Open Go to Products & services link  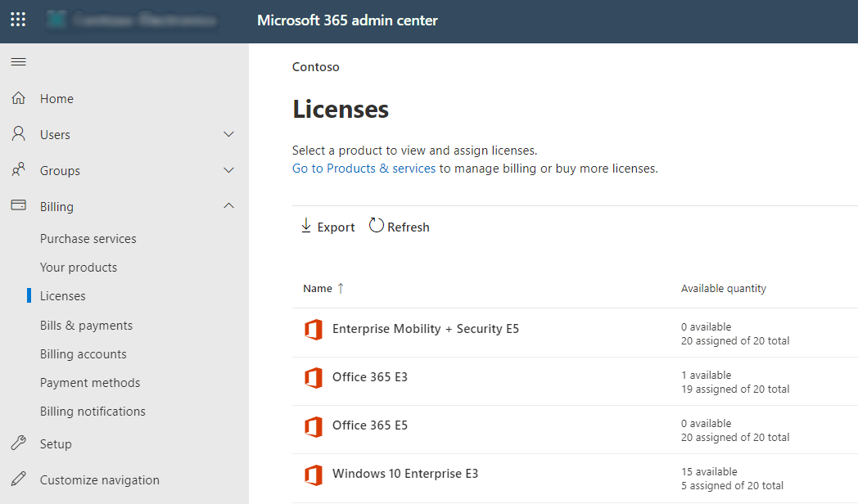tap(364, 168)
